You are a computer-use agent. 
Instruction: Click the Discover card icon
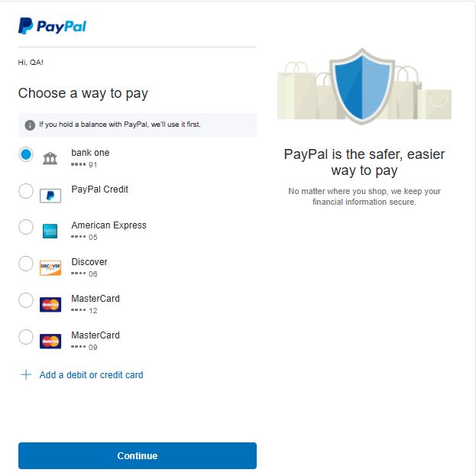pyautogui.click(x=50, y=267)
